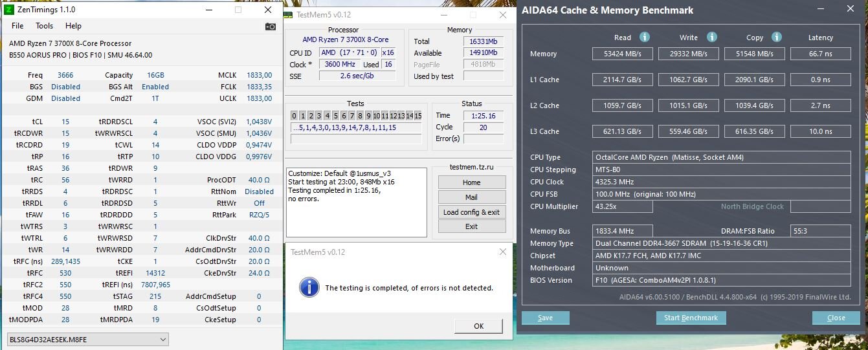
Task: Click the BGS Alt Enabled value
Action: tap(155, 87)
